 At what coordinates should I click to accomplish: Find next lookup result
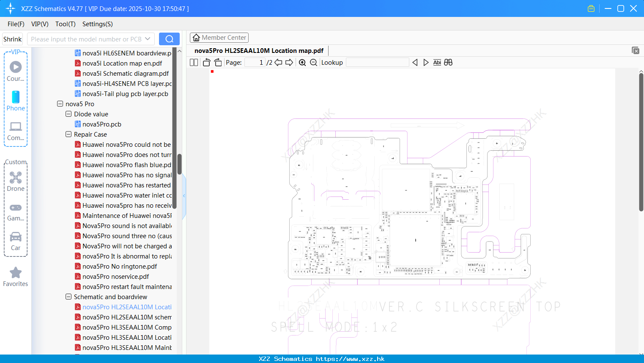point(426,63)
